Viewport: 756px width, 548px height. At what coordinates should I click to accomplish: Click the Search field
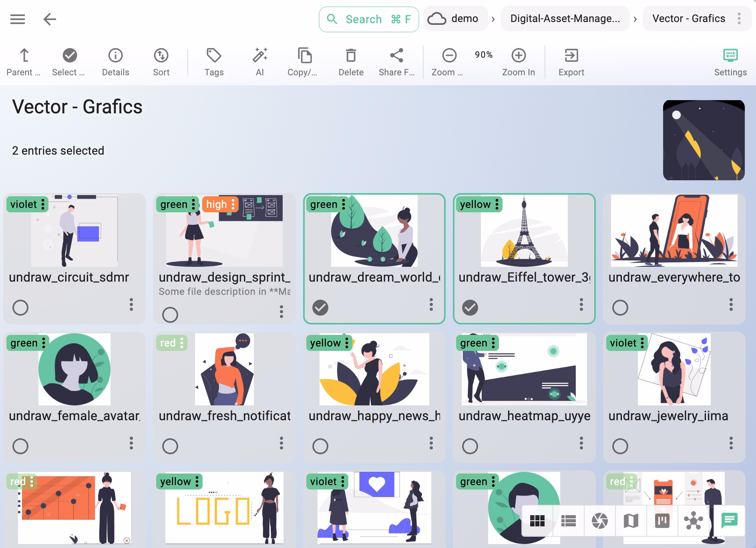tap(368, 19)
